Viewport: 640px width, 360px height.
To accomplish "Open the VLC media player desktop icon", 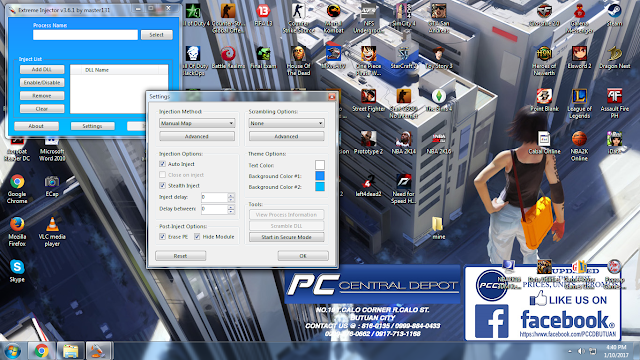I will pos(52,231).
